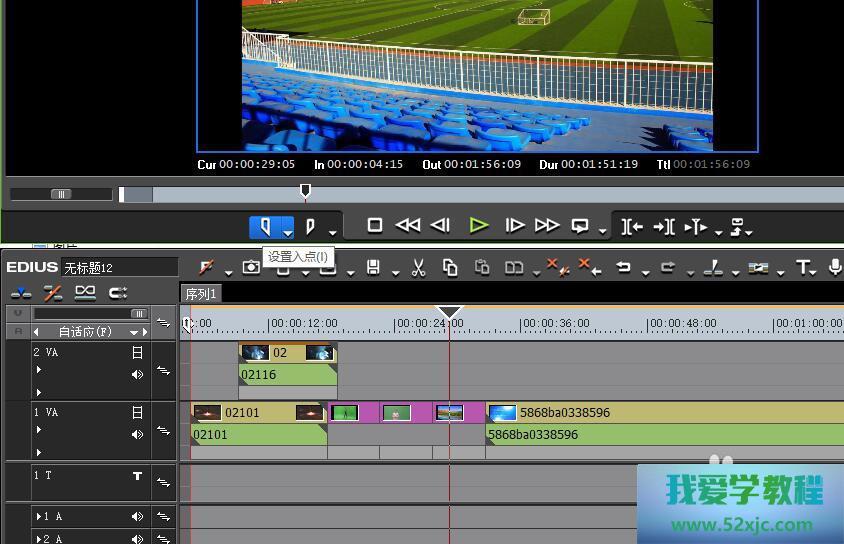Open the timeline scale 自适应(F) dropdown
Screen dimensions: 844x544
(133, 332)
